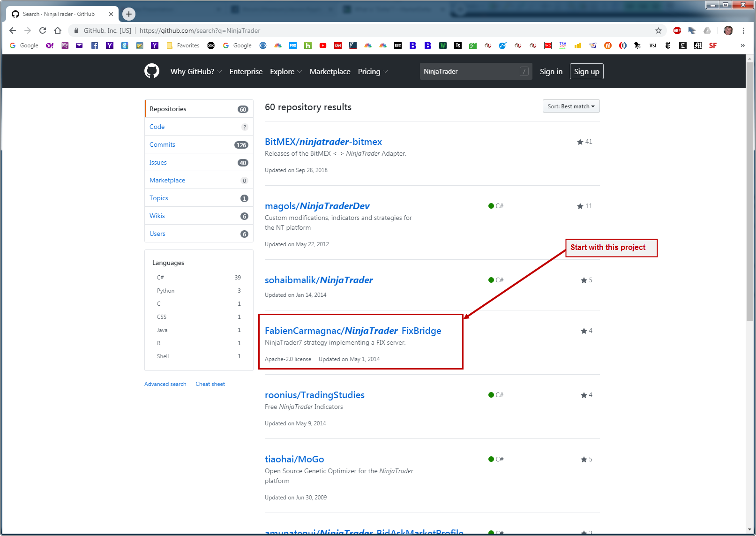Click the GitHub Octocat logo
The height and width of the screenshot is (536, 756).
(x=152, y=71)
